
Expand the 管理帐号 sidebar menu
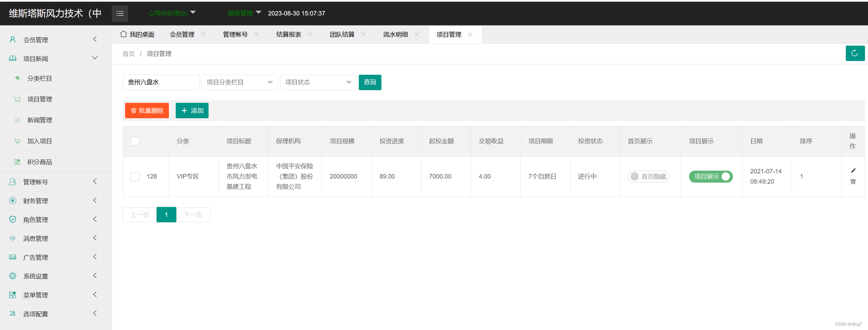coord(56,182)
